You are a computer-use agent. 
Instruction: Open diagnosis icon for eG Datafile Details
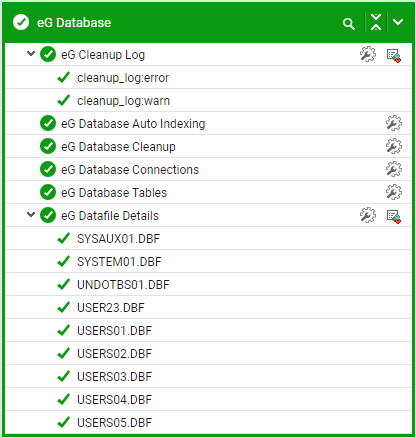point(394,216)
